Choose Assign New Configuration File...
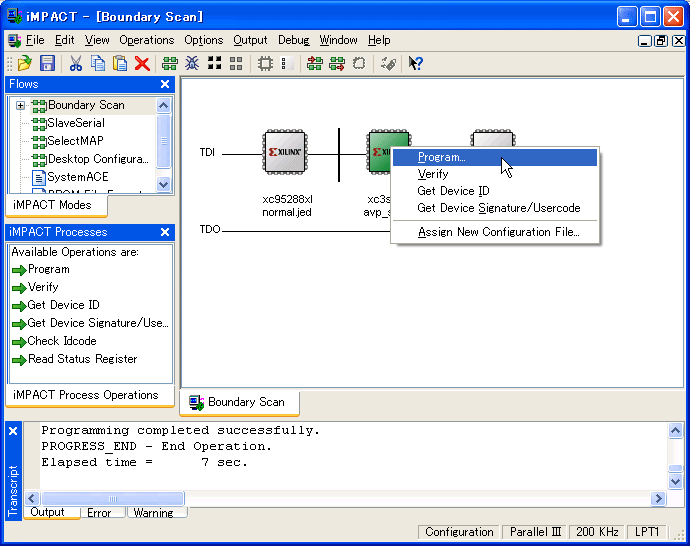Viewport: 690px width, 546px height. [495, 232]
